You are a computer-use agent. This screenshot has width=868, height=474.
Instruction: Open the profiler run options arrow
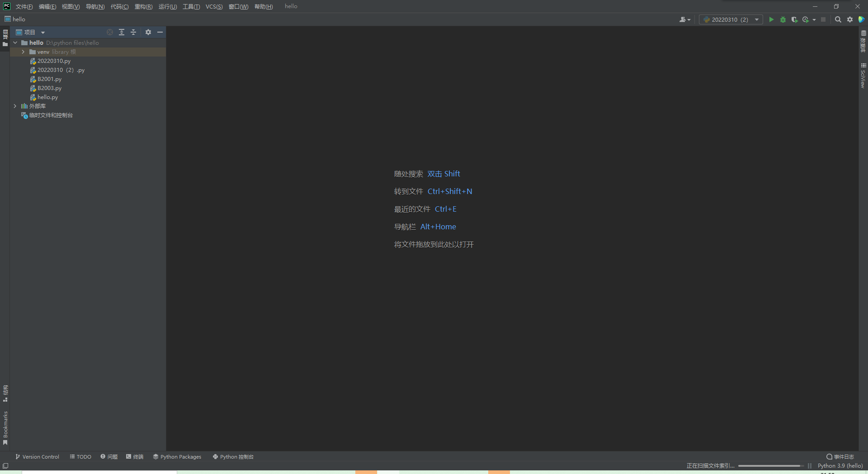pyautogui.click(x=814, y=19)
